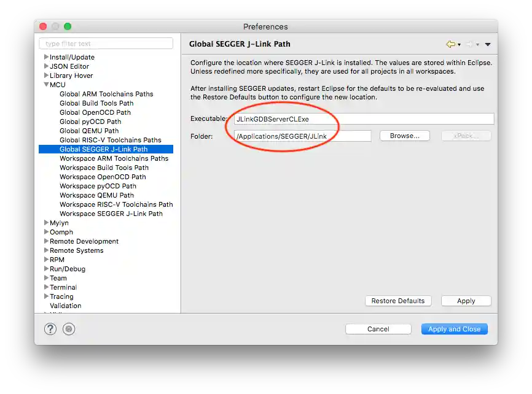532x394 pixels.
Task: Expand the Run/Debug preferences
Action: pyautogui.click(x=46, y=269)
